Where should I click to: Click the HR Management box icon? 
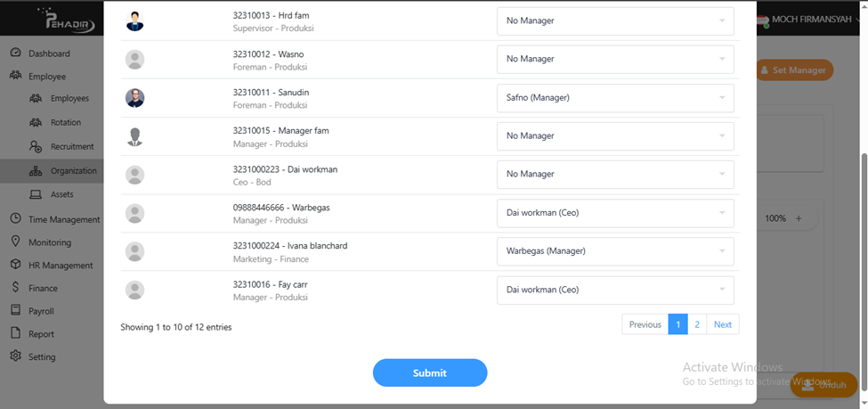click(x=15, y=266)
